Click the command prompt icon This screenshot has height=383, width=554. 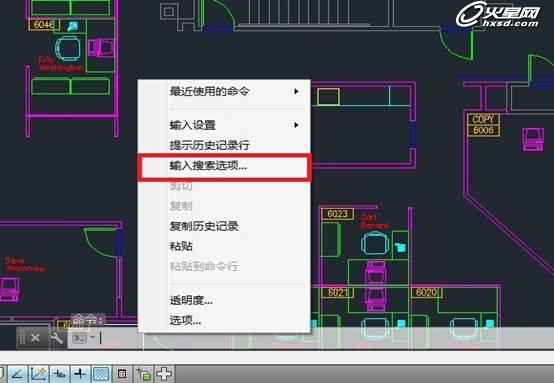click(x=79, y=338)
